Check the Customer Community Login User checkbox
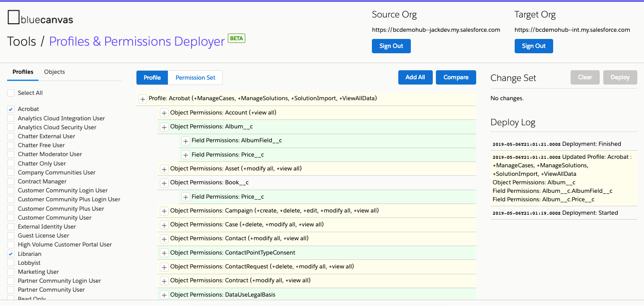 [11, 190]
